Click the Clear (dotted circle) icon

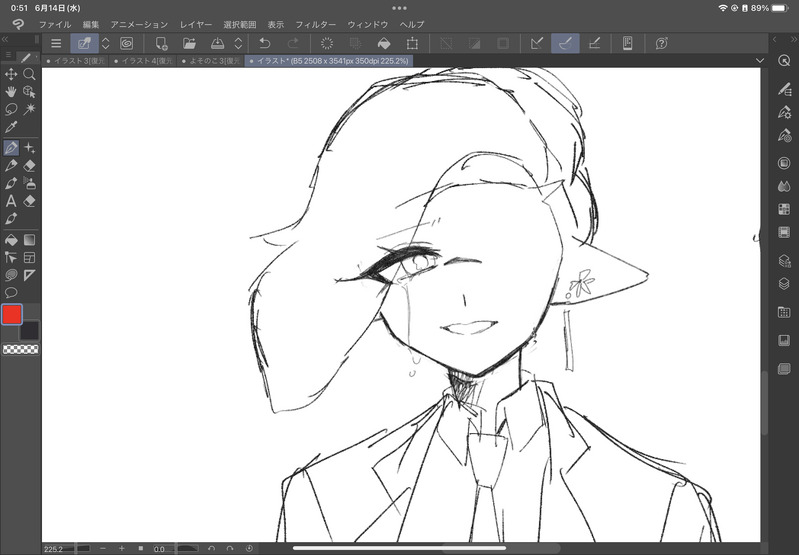point(327,43)
